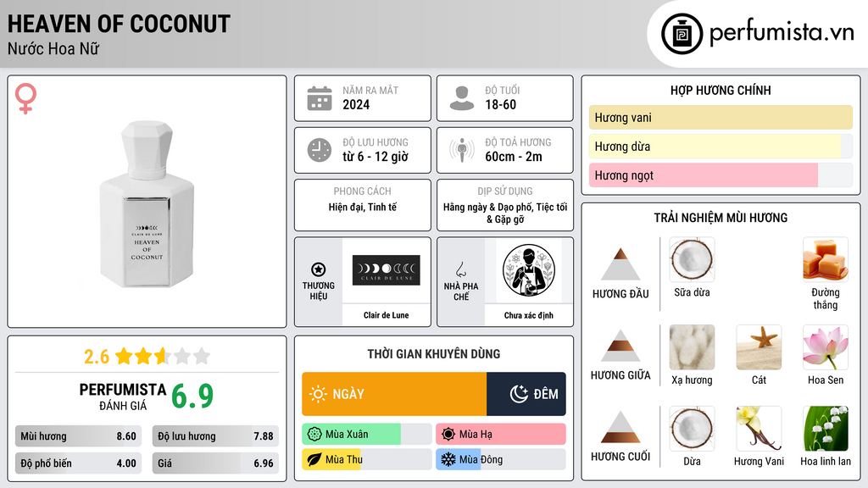The height and width of the screenshot is (488, 868).
Task: Click the Độ lưu hương 7.88 score
Action: click(215, 436)
